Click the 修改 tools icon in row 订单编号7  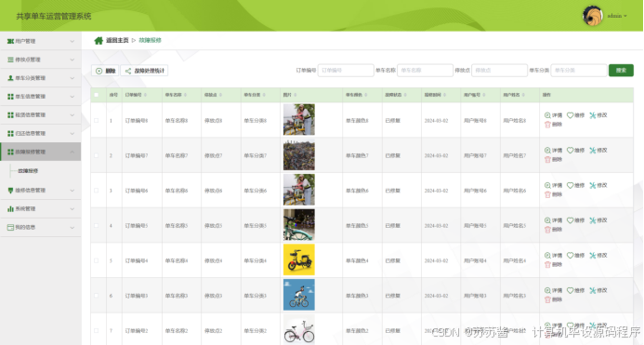(592, 151)
